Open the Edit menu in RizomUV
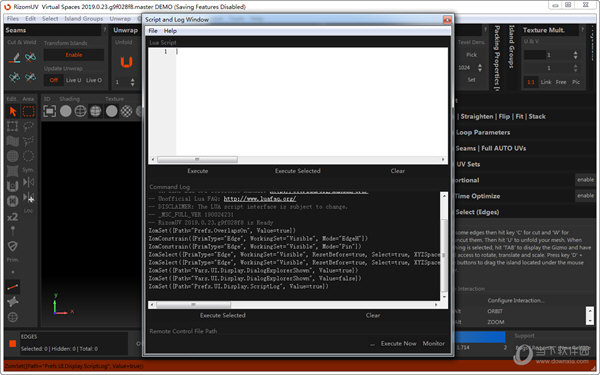This screenshot has width=600, height=375. 30,18
